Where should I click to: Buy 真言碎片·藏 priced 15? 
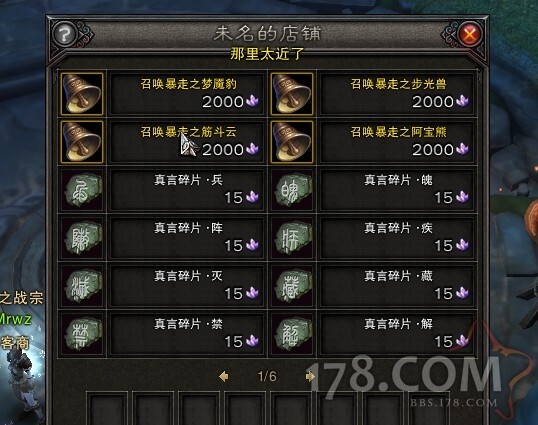[398, 286]
